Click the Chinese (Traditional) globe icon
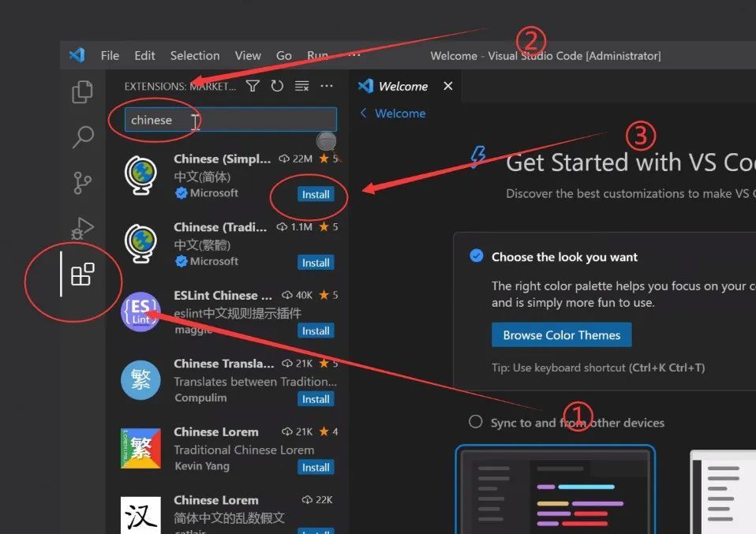Screen dimensions: 756x534 [140, 244]
